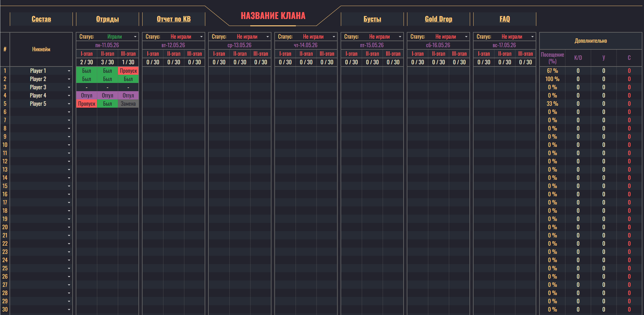This screenshot has width=644, height=315.
Task: Select Player 1 first-stage Был cell
Action: click(86, 71)
